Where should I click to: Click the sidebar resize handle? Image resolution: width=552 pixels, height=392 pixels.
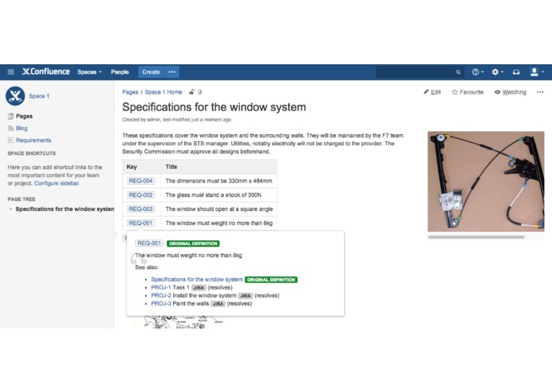coord(116,234)
